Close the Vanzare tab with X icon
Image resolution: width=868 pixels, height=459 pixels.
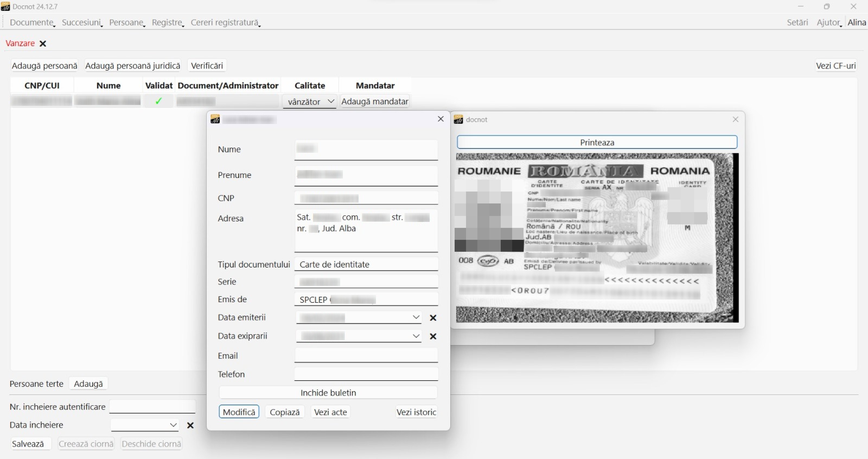[43, 44]
